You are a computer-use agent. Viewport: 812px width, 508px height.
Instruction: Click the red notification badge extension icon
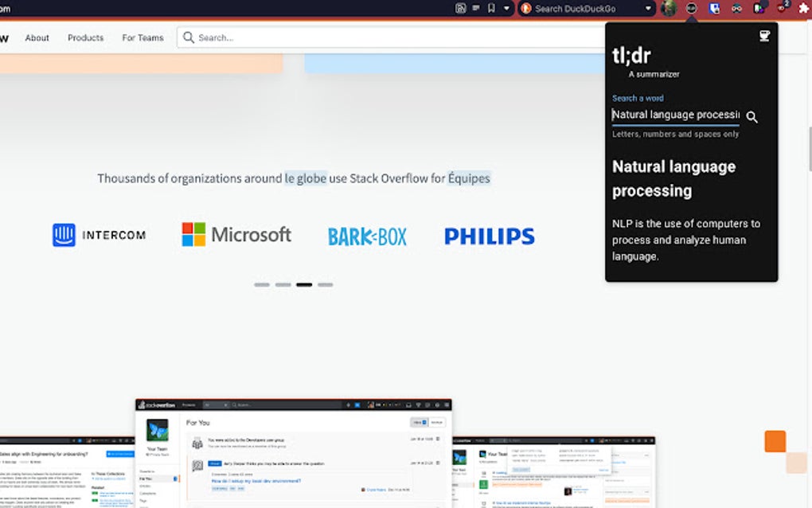coord(782,10)
